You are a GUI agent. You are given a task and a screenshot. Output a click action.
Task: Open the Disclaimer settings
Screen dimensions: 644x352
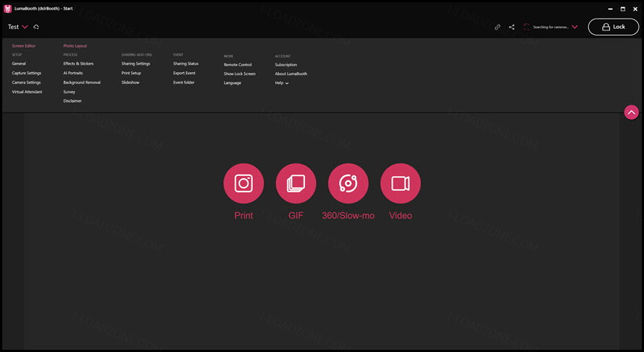[73, 101]
